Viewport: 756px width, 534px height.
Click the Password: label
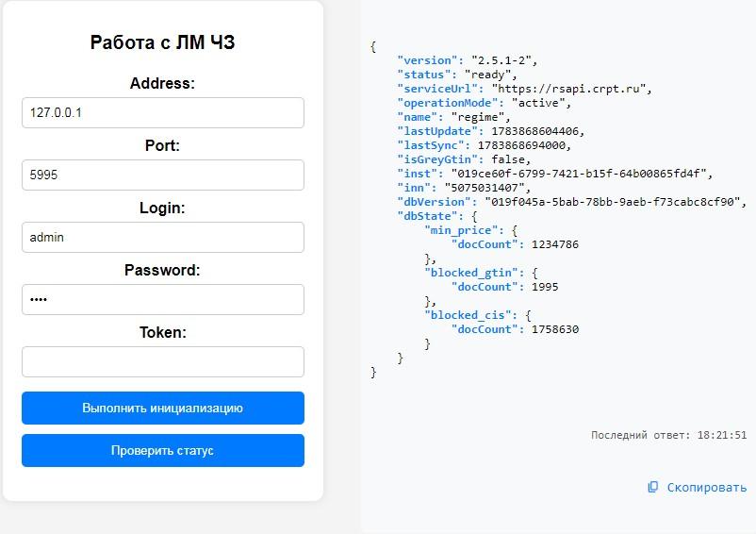(162, 270)
